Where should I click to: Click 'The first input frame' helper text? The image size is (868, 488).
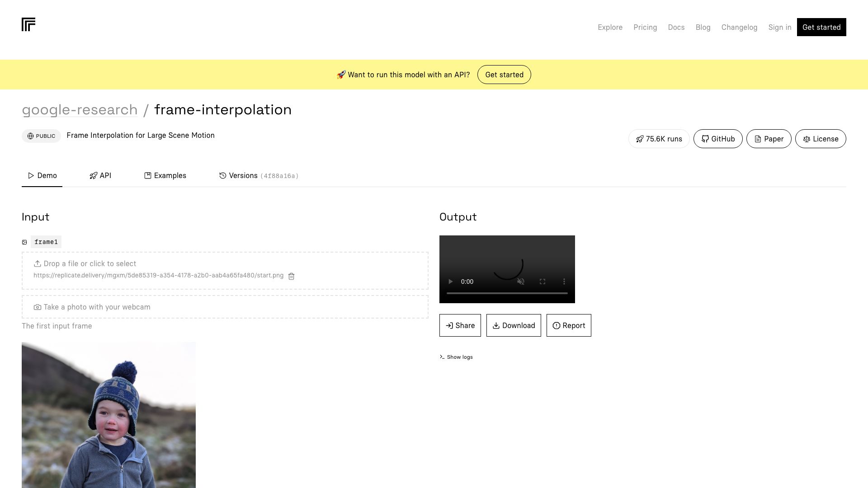click(57, 326)
